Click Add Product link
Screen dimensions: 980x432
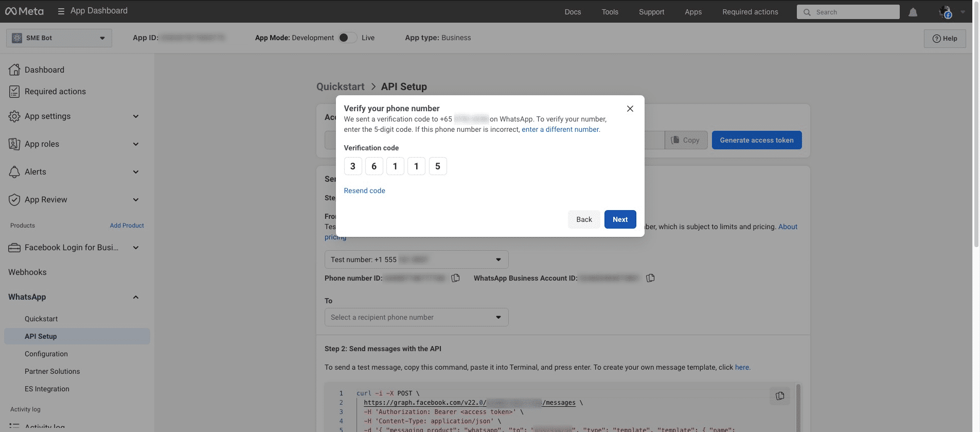tap(127, 226)
